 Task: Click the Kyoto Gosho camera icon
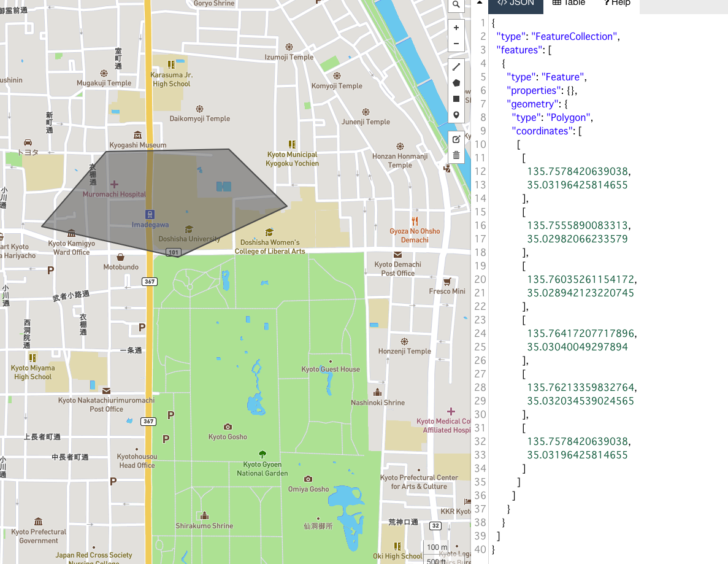click(228, 427)
